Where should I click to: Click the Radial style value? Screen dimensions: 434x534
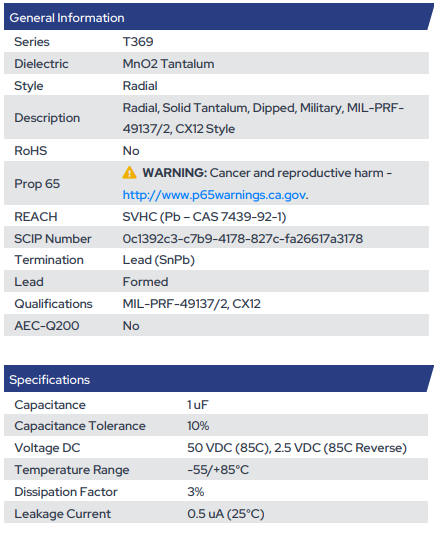[140, 86]
